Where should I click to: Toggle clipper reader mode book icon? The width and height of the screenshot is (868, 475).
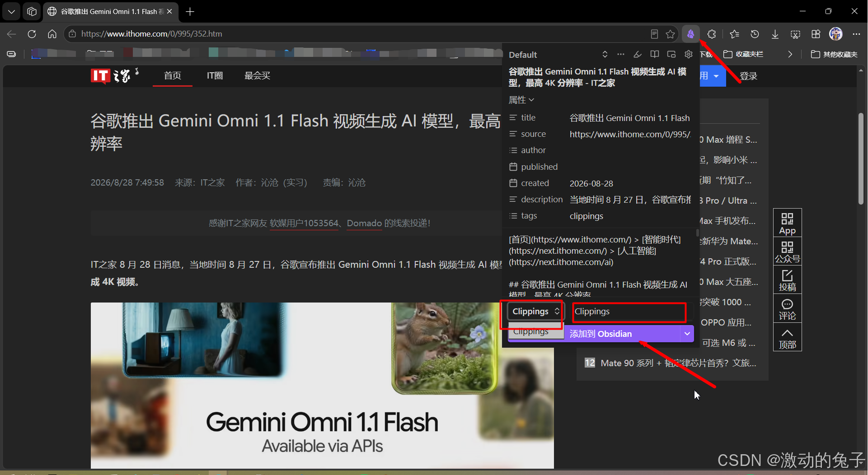(x=654, y=54)
